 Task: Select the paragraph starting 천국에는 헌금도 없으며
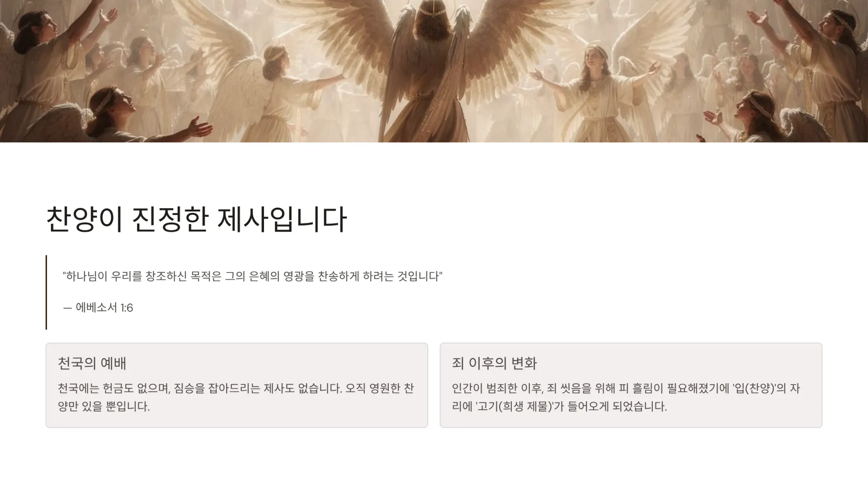pyautogui.click(x=236, y=397)
